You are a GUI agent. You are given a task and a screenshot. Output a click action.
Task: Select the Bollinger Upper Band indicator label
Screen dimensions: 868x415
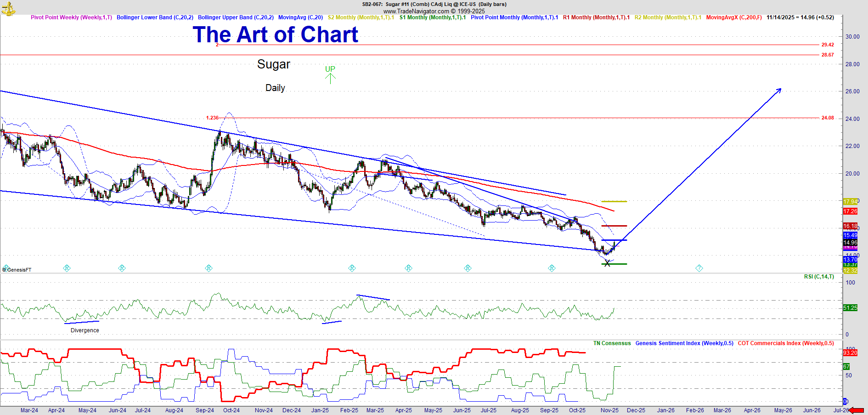236,17
